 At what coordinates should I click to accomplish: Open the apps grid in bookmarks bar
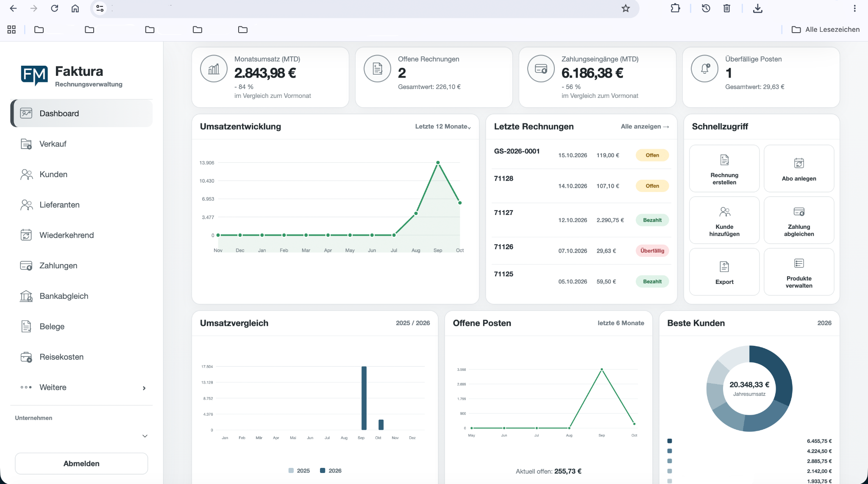(x=12, y=30)
